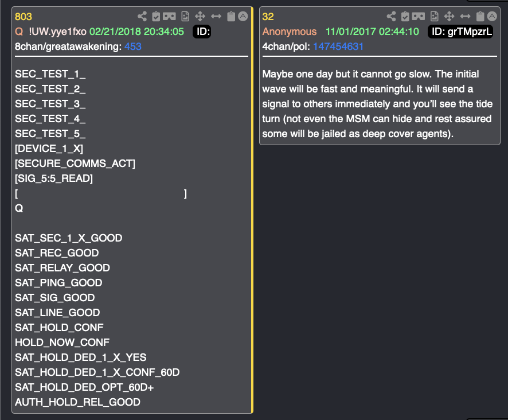The height and width of the screenshot is (420, 508).
Task: Click line [SECURE_COMMS_ACT]
Action: click(75, 164)
